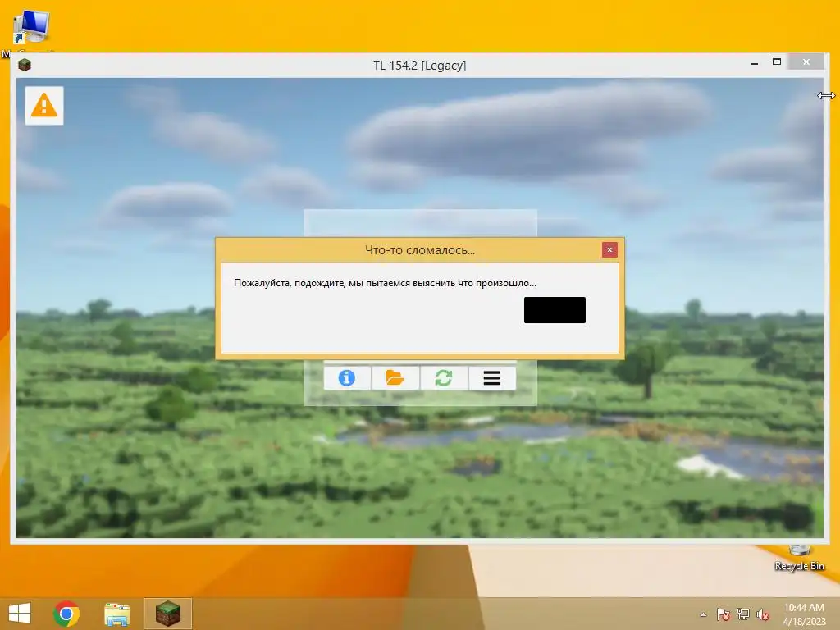This screenshot has width=840, height=630.
Task: Open the hamburger settings menu button
Action: (x=492, y=378)
